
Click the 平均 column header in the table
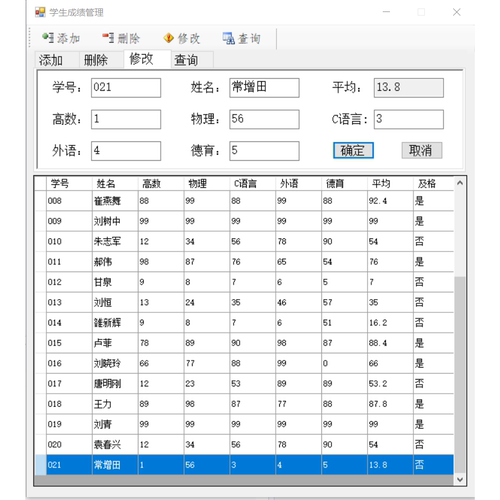coord(390,183)
